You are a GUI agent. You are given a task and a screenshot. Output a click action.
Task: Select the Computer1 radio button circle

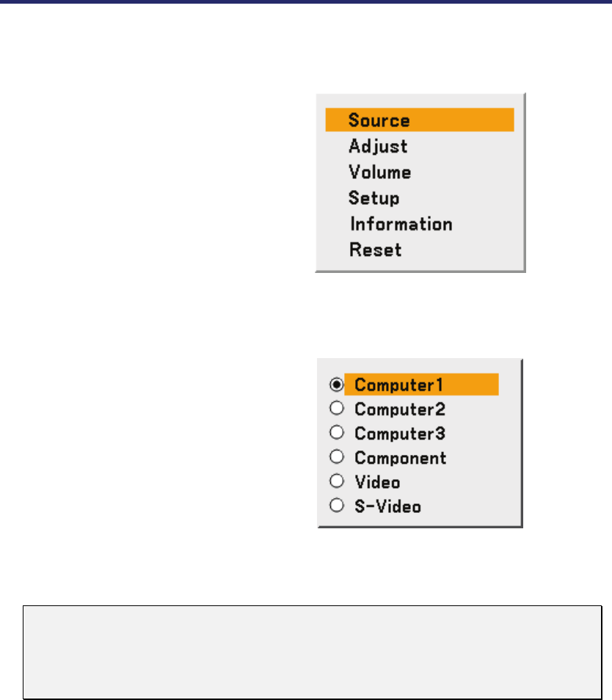tap(336, 384)
